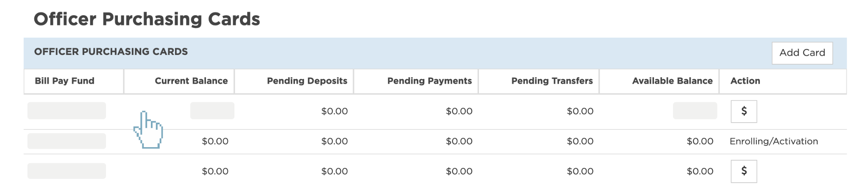Click the Enrolling/Activation status text

[773, 141]
